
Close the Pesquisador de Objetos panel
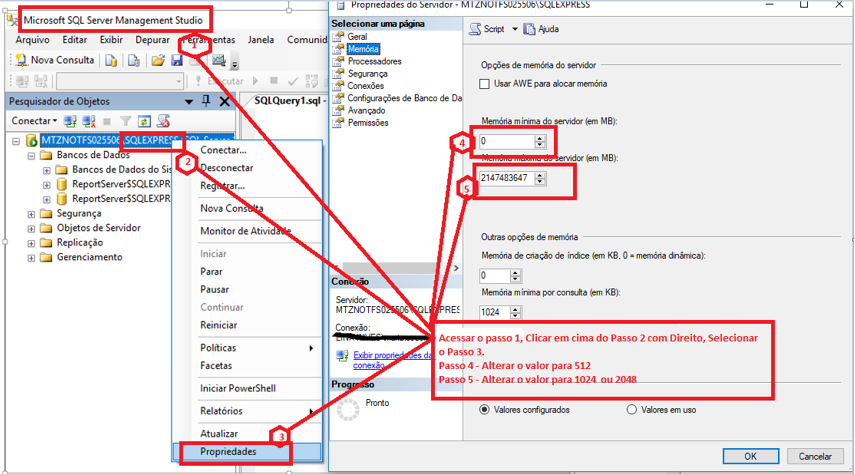[224, 101]
